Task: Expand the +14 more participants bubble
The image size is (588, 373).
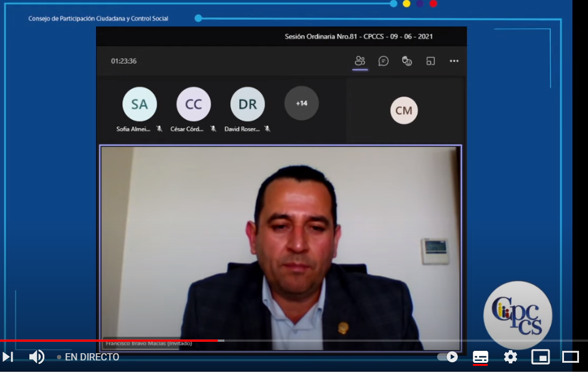Action: point(301,103)
